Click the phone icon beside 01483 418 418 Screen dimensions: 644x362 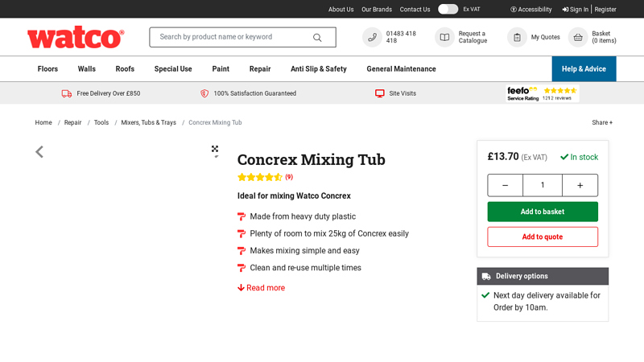click(372, 37)
